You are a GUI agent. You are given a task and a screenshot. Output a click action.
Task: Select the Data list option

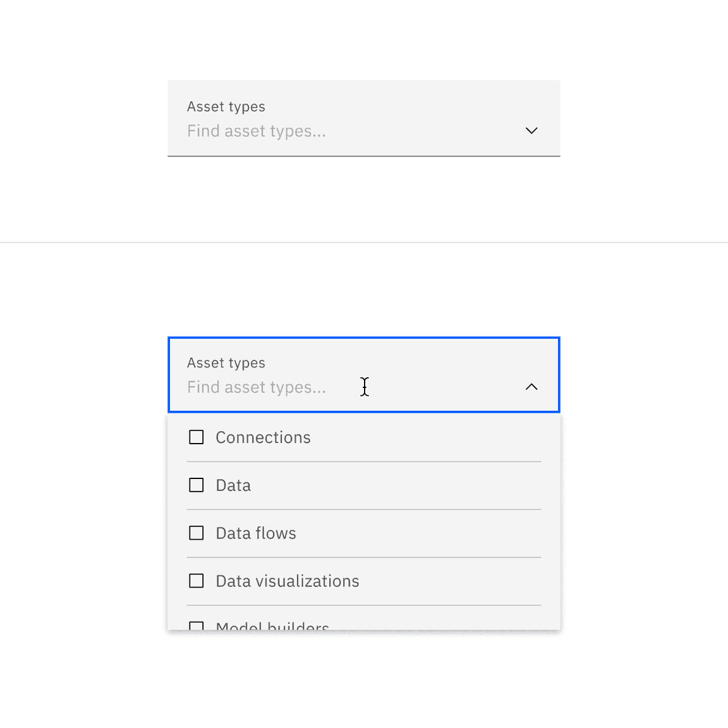pos(233,485)
